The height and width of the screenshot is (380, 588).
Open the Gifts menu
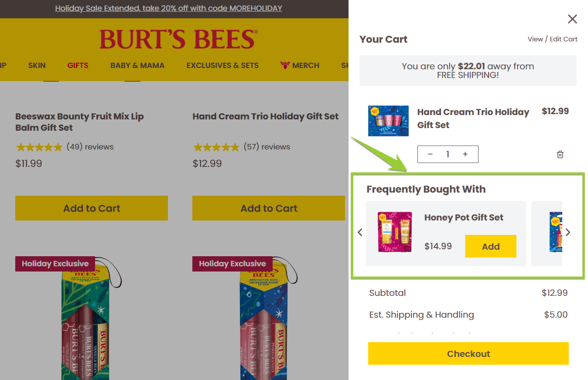[x=78, y=65]
